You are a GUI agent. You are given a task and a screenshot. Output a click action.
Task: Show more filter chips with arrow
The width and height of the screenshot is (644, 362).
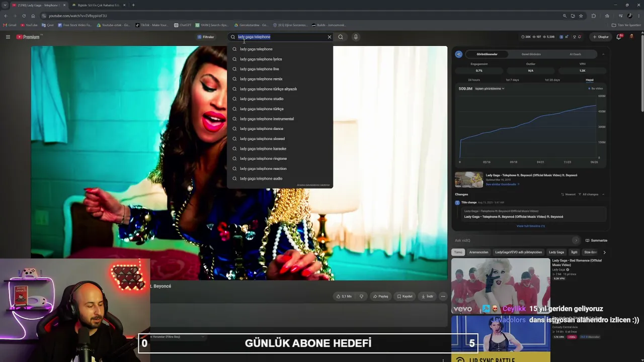604,252
